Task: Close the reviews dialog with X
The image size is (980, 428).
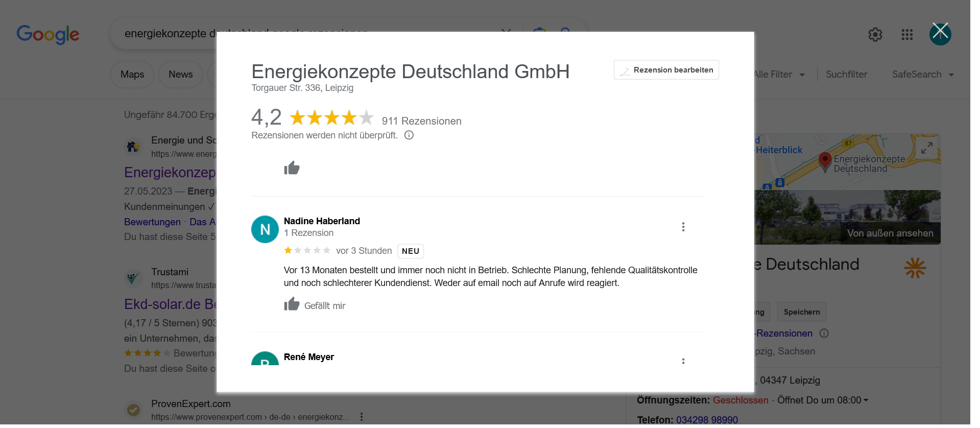Action: pos(940,33)
